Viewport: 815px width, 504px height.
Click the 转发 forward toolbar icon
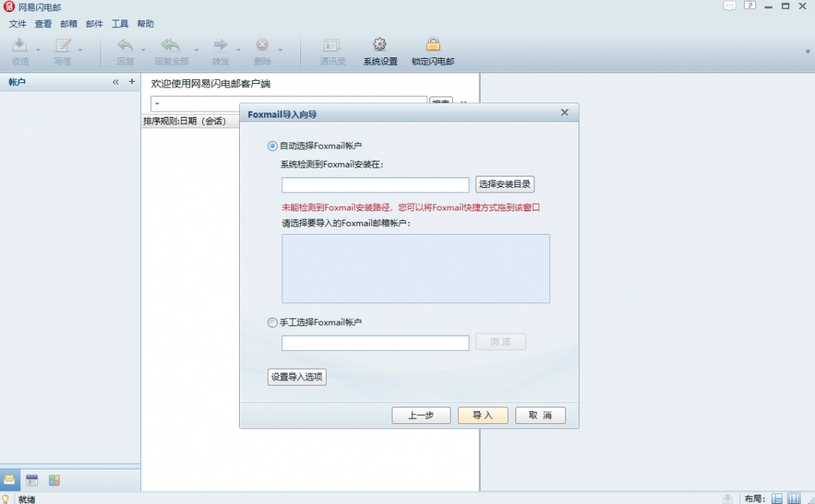point(220,45)
